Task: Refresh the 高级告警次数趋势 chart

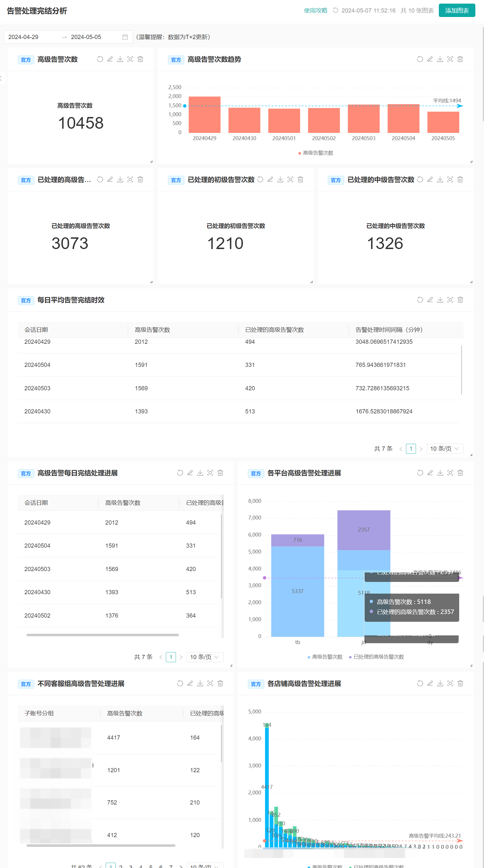Action: 420,59
